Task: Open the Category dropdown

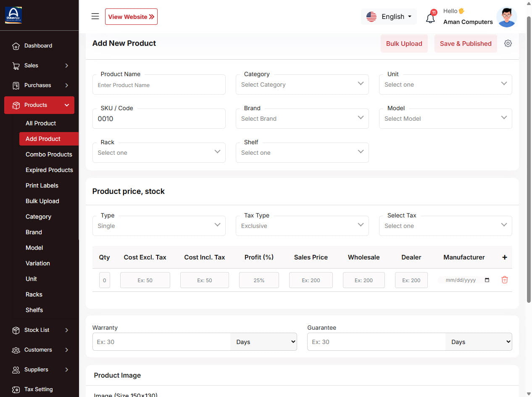Action: pos(302,85)
